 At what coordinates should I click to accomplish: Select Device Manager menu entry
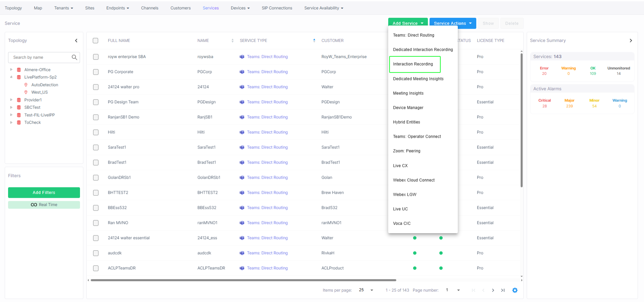coord(408,108)
